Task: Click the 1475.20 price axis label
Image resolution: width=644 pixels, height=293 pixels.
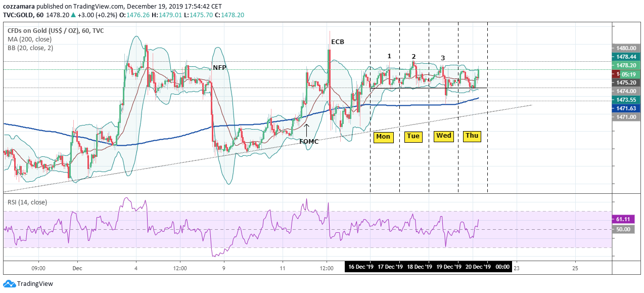Action: point(626,82)
